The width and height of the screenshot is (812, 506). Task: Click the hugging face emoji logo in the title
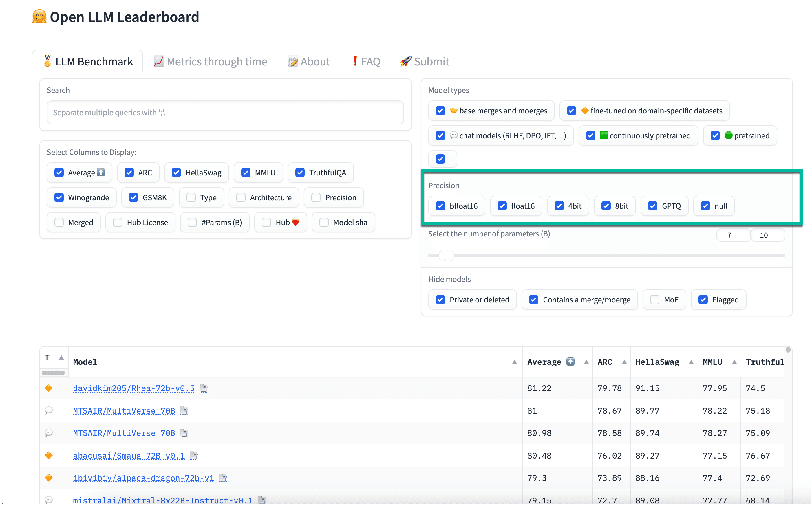click(x=39, y=16)
